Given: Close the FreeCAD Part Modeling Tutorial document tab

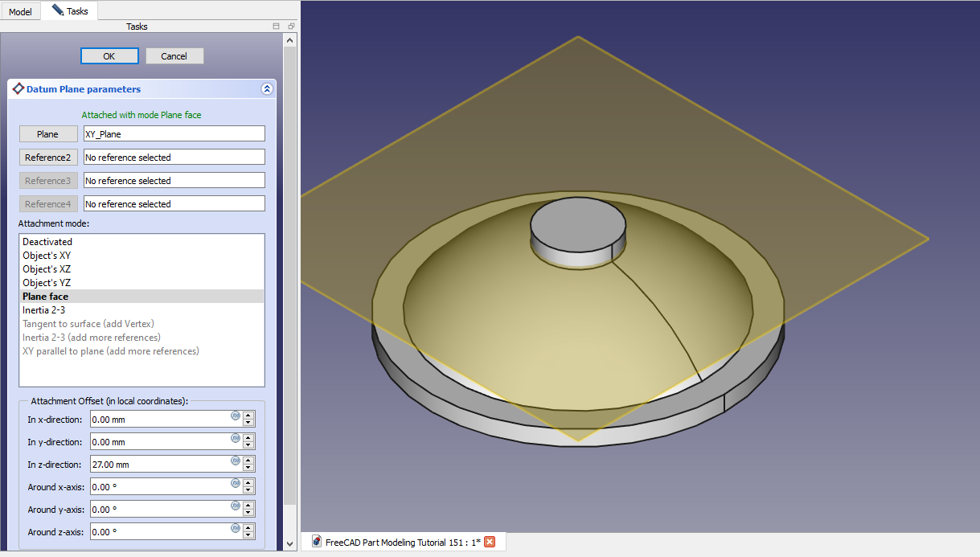Looking at the screenshot, I should (x=490, y=542).
